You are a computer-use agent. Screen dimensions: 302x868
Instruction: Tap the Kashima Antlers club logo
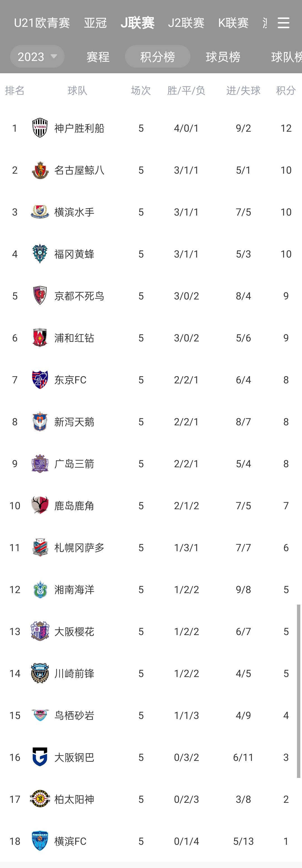click(40, 505)
